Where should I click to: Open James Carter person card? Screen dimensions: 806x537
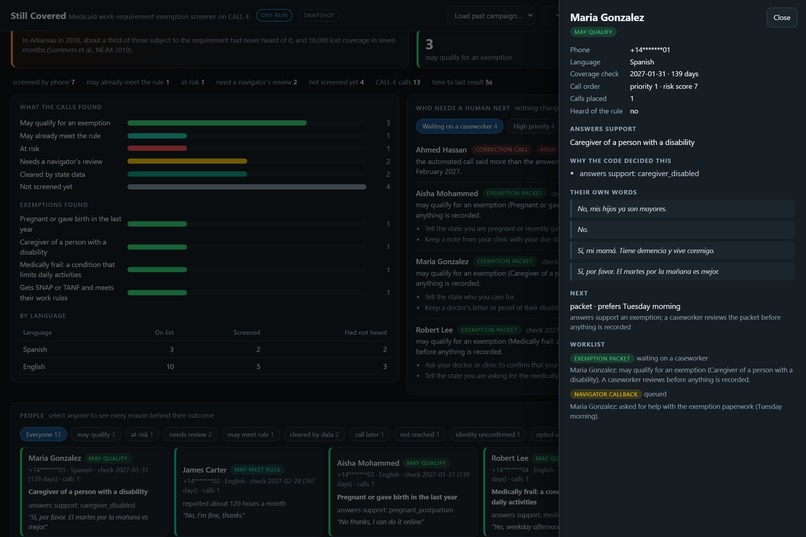point(248,492)
